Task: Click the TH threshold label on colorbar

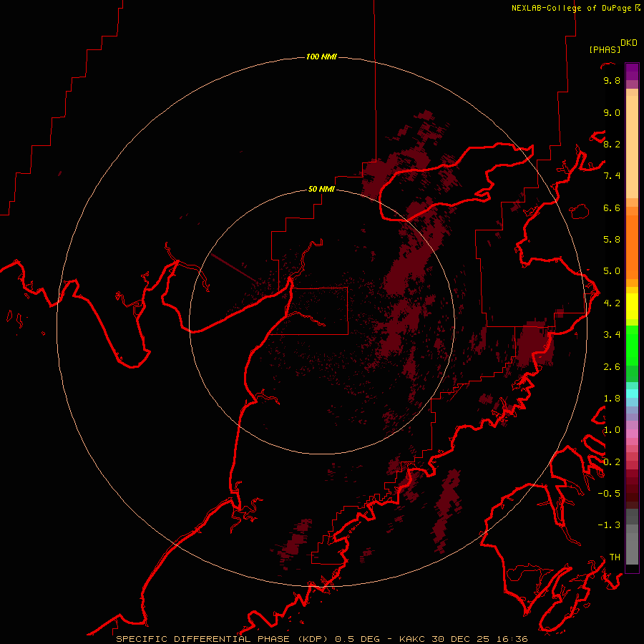Action: (615, 557)
